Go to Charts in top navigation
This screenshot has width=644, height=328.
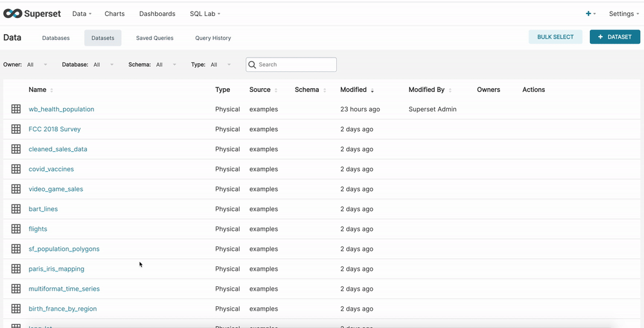115,14
